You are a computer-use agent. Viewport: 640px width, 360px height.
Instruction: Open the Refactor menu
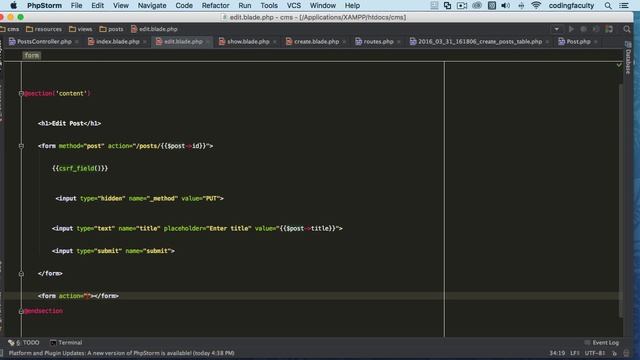tap(215, 5)
